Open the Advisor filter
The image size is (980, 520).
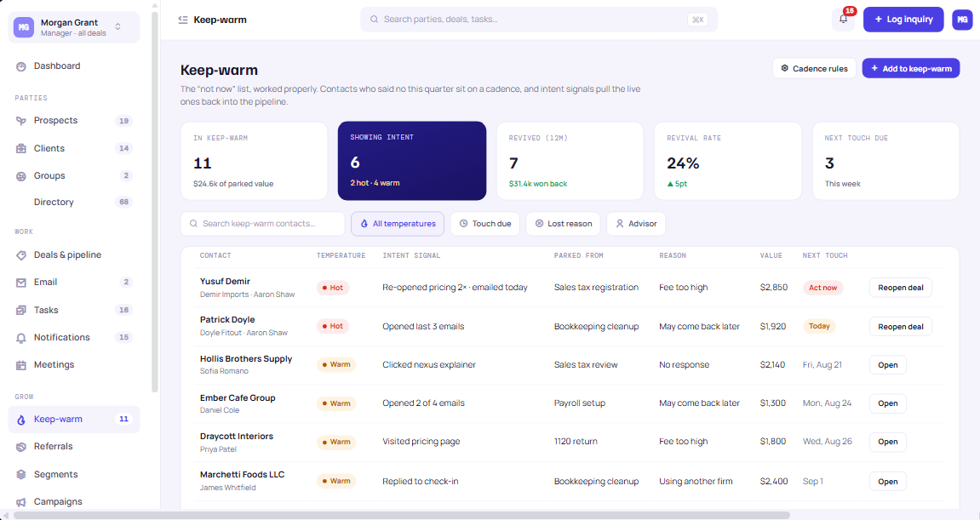point(636,224)
